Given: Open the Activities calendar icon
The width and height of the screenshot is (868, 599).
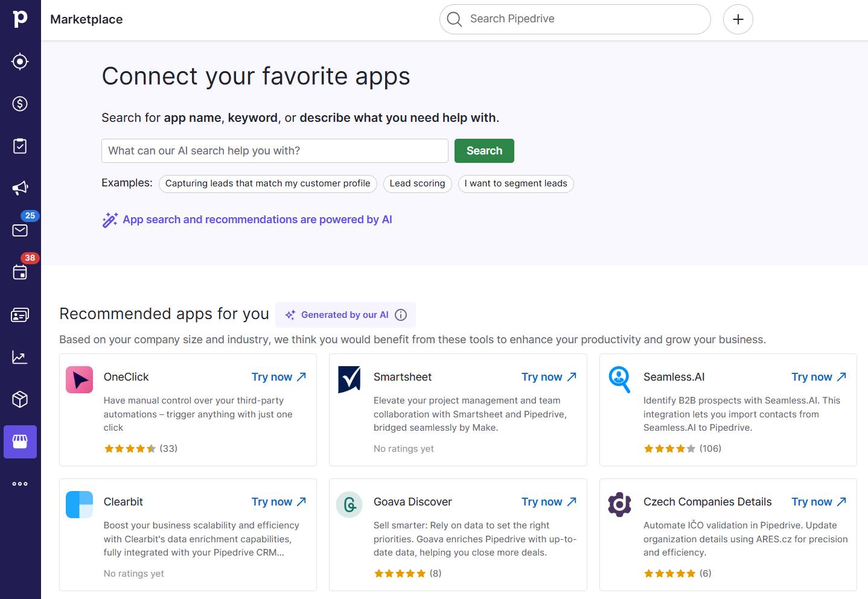Looking at the screenshot, I should point(20,272).
